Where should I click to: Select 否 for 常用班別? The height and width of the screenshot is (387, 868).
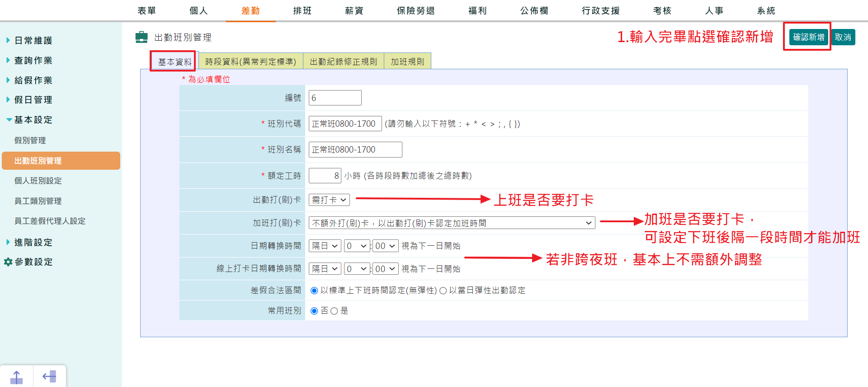pos(314,311)
